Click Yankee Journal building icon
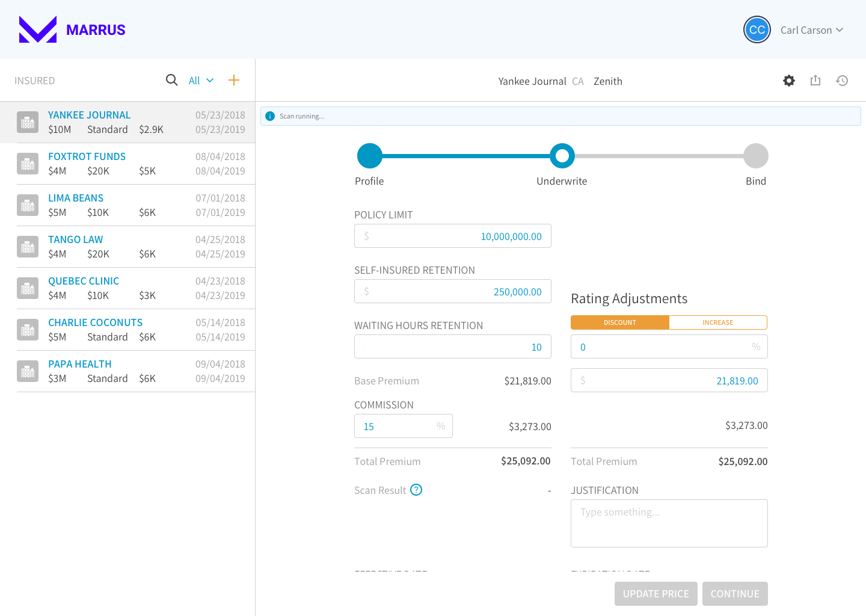 tap(28, 122)
